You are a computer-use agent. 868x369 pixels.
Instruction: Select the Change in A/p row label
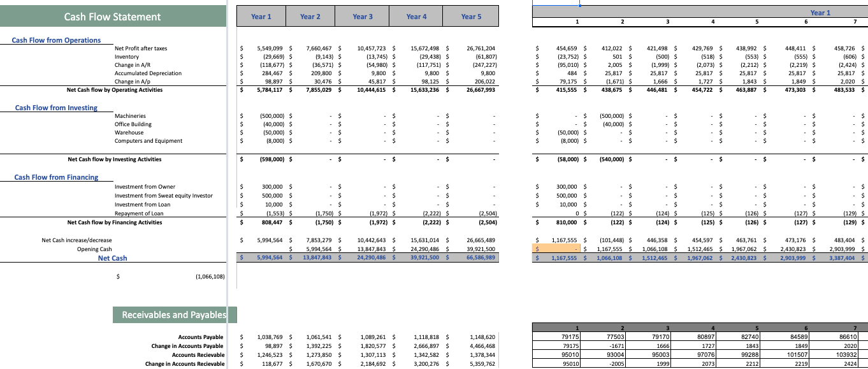pos(133,82)
